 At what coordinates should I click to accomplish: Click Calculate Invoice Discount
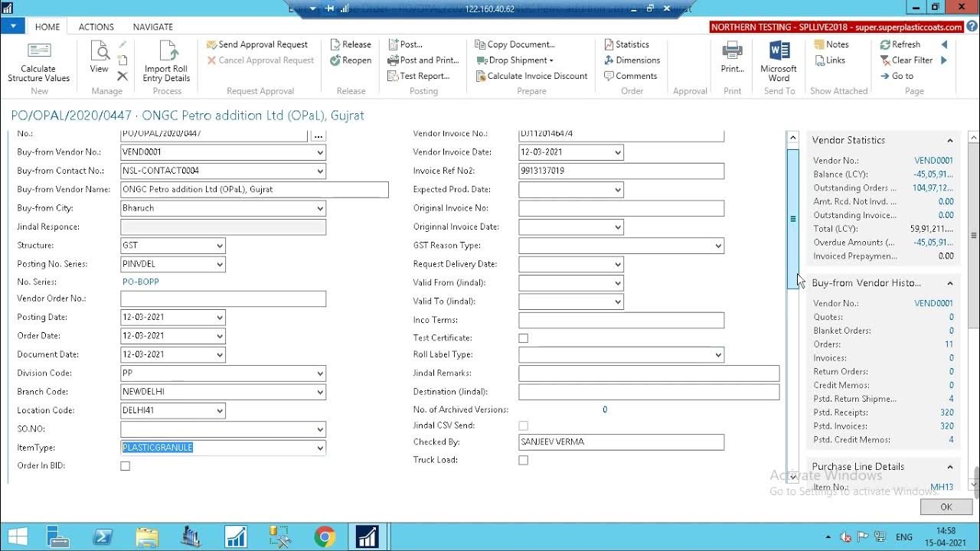531,76
